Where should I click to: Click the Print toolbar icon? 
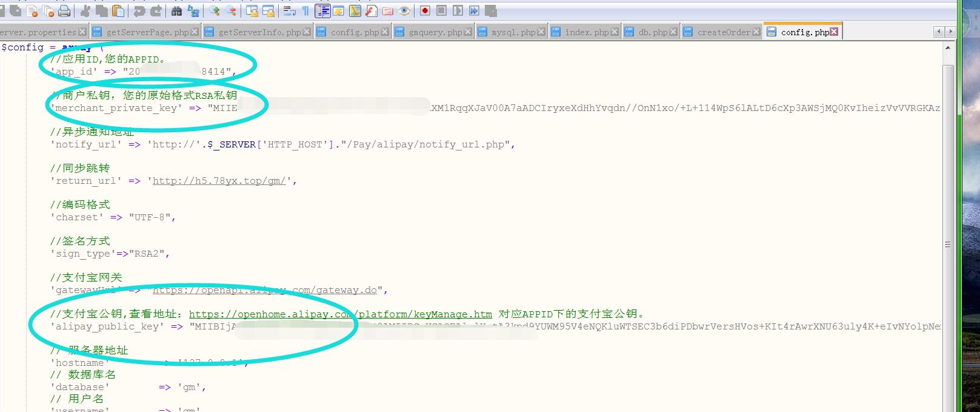click(64, 11)
